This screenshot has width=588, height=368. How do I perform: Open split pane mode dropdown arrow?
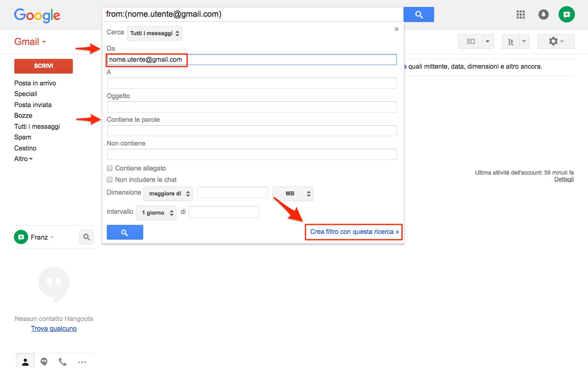(488, 41)
